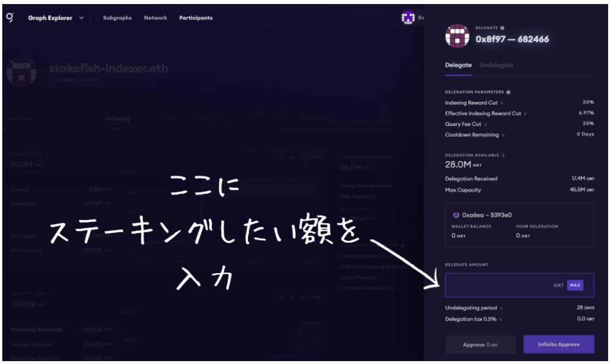Click the Approve 0 GRT button
This screenshot has width=611, height=364.
(480, 344)
